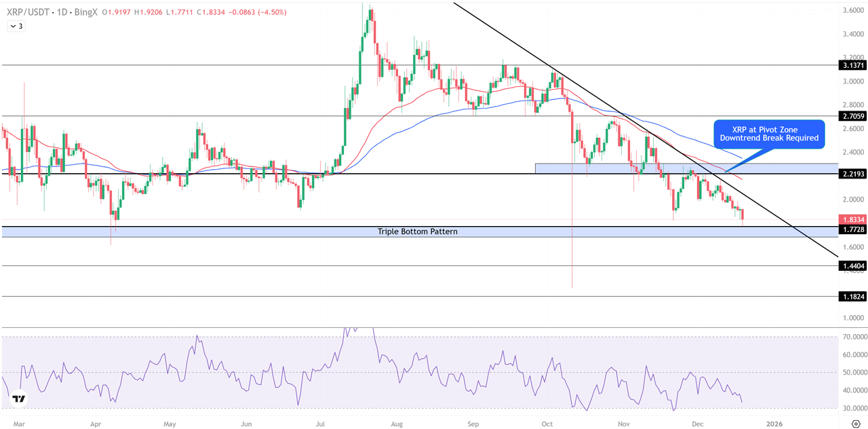Viewport: 868px width, 429px height.
Task: Click the 2.7059 price level label
Action: [852, 116]
